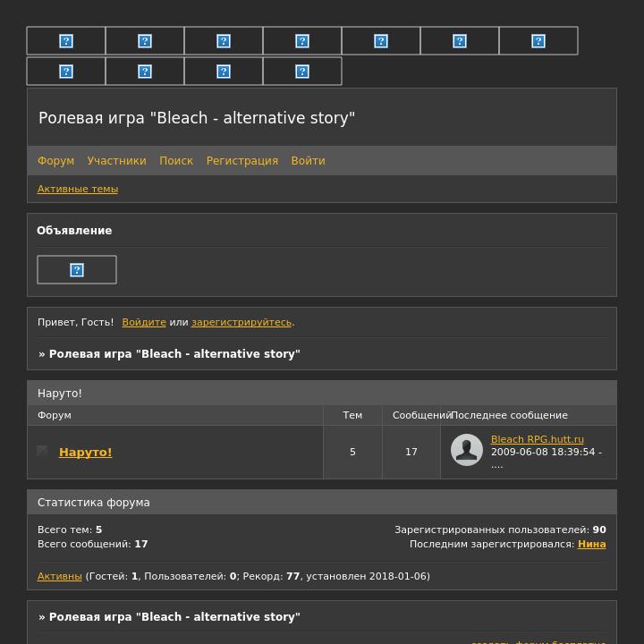This screenshot has height=644, width=644.
Task: Click the topics count 5 in Наруто! row
Action: point(352,452)
